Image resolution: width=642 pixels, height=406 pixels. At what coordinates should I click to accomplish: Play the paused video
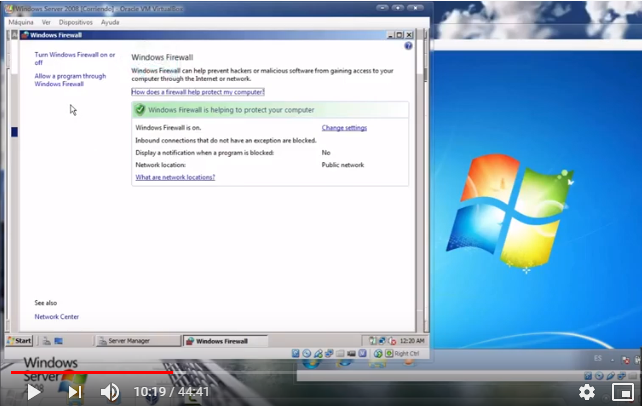[34, 392]
